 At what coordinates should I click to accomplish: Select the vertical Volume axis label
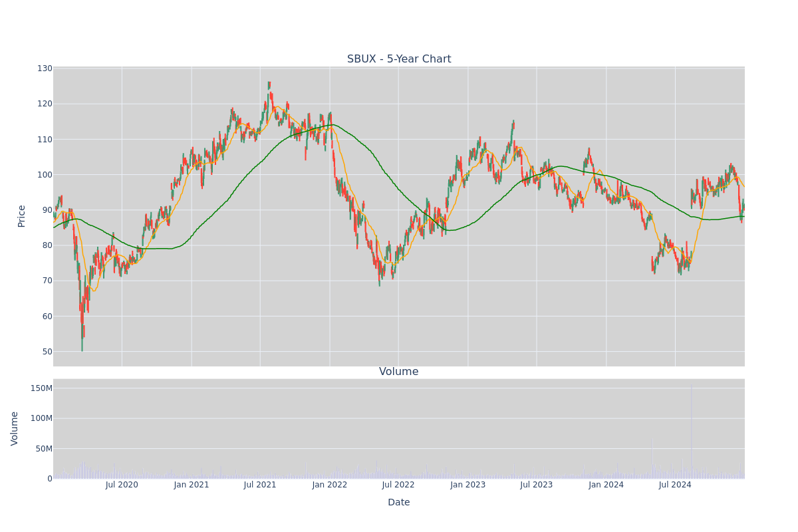pyautogui.click(x=15, y=428)
